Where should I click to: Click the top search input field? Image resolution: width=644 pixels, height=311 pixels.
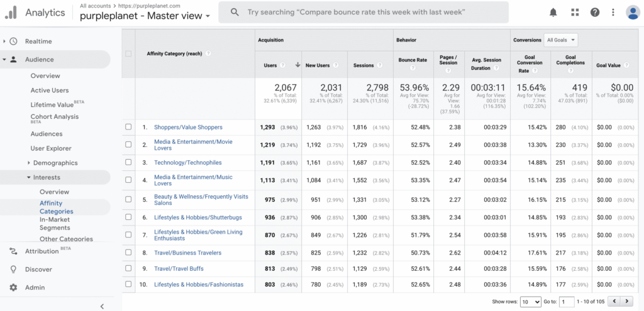pyautogui.click(x=364, y=13)
